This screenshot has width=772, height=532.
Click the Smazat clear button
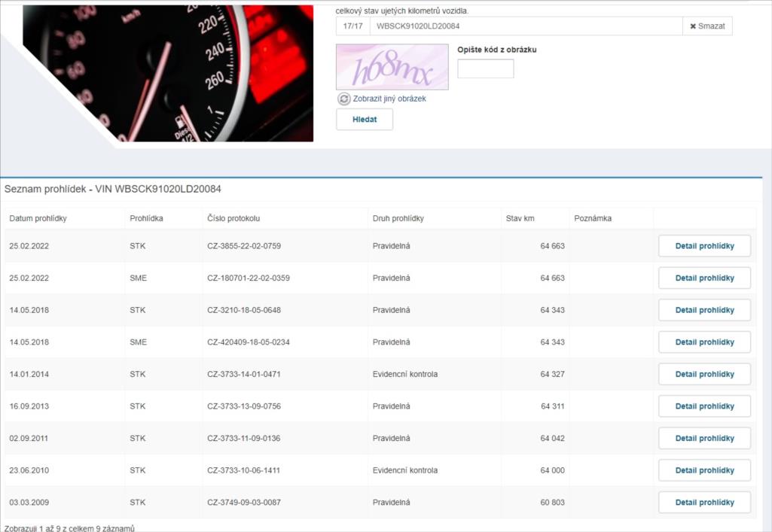coord(707,26)
